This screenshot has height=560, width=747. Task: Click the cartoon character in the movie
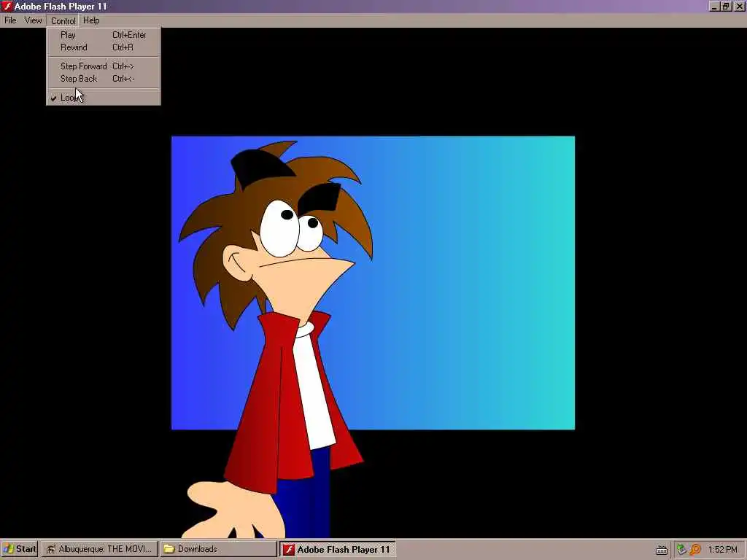coord(276,338)
